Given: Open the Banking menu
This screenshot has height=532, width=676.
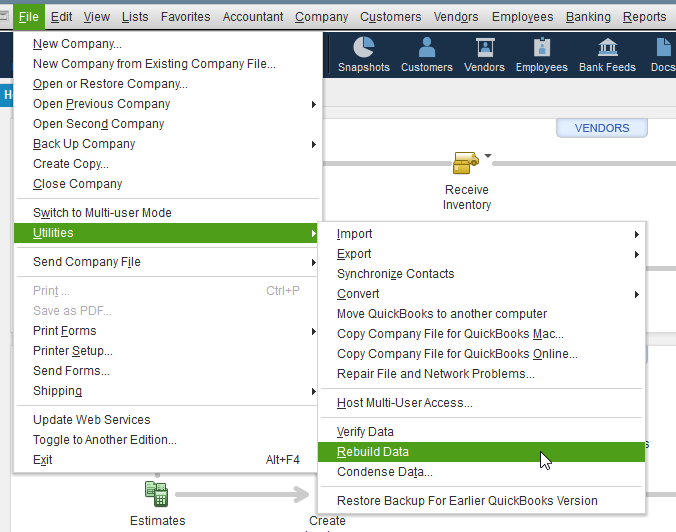Looking at the screenshot, I should 588,17.
